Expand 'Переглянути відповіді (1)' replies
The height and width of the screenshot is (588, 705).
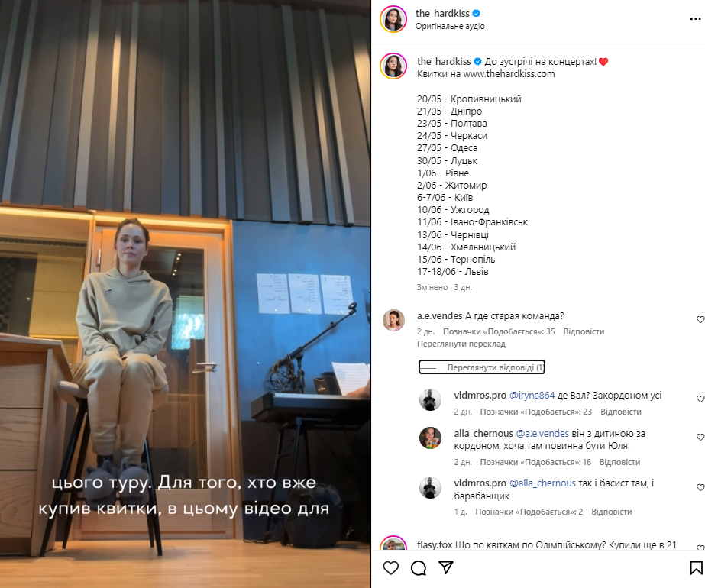[x=481, y=367]
